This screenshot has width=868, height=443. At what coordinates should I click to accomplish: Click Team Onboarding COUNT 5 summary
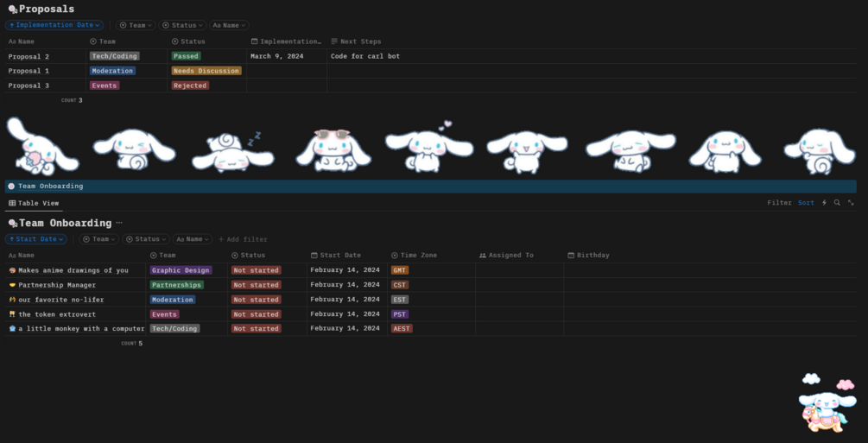pos(132,344)
